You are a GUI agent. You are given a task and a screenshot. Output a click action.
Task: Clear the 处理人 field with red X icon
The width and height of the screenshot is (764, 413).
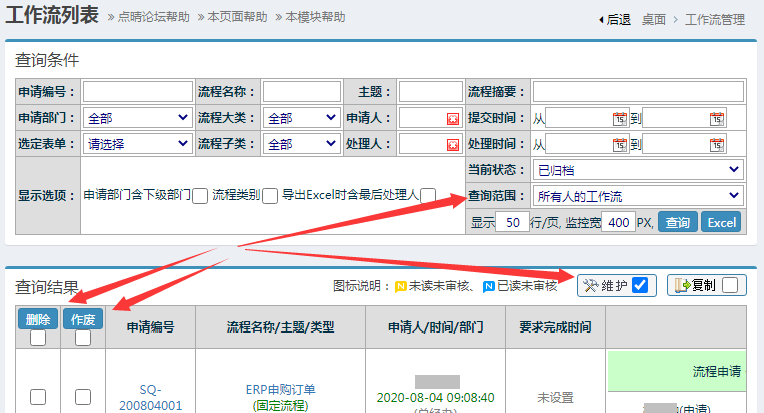coord(452,144)
